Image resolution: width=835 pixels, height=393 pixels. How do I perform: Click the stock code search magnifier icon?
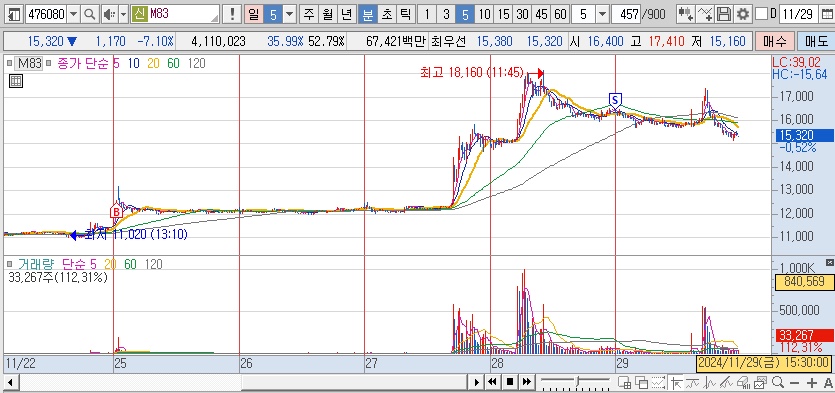pos(89,14)
